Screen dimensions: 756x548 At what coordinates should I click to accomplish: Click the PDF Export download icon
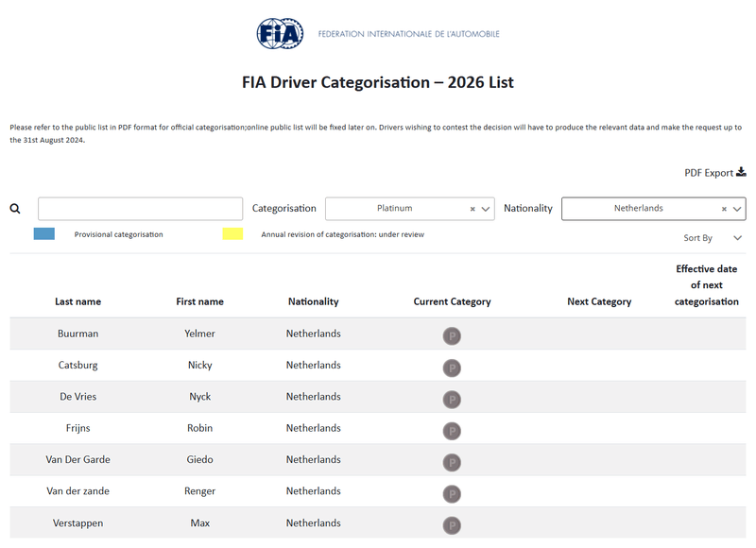[x=741, y=172]
